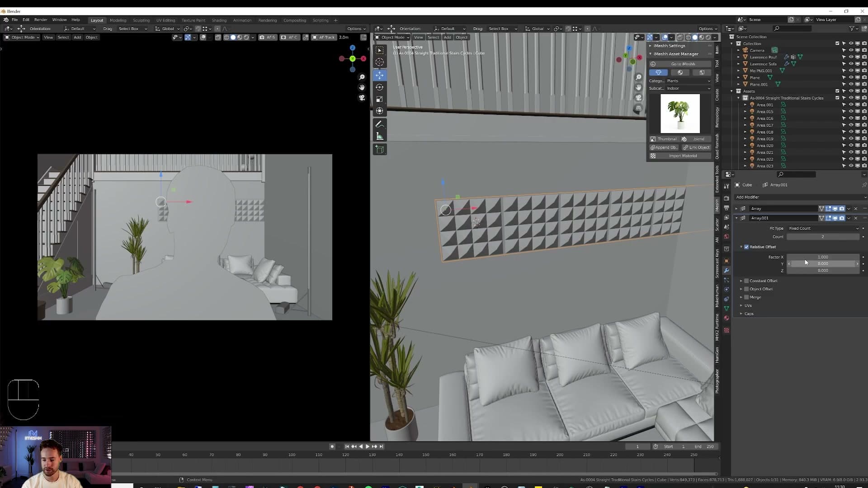This screenshot has height=488, width=868.
Task: Open the Output properties tab
Action: (x=726, y=208)
